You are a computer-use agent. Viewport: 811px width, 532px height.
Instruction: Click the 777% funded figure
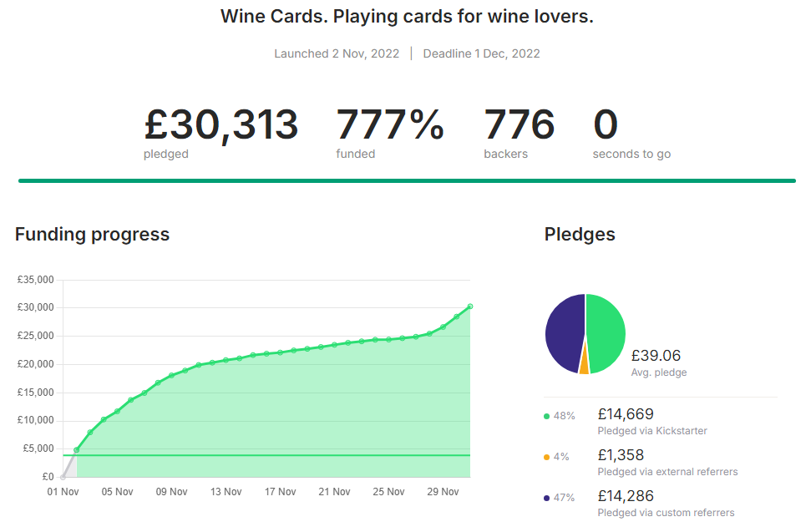[x=389, y=125]
